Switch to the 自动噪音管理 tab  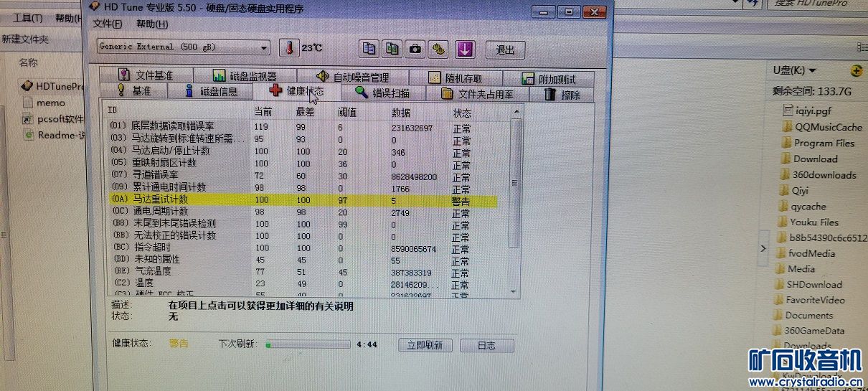[x=352, y=77]
